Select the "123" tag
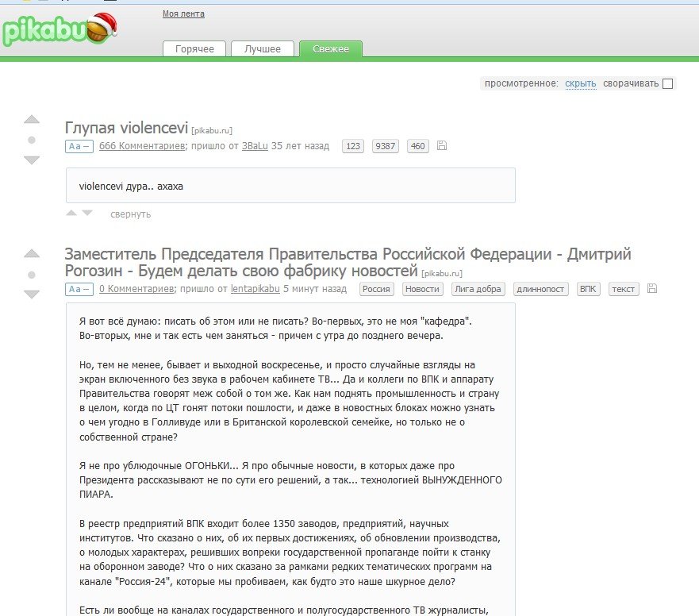This screenshot has height=616, width=699. point(353,146)
